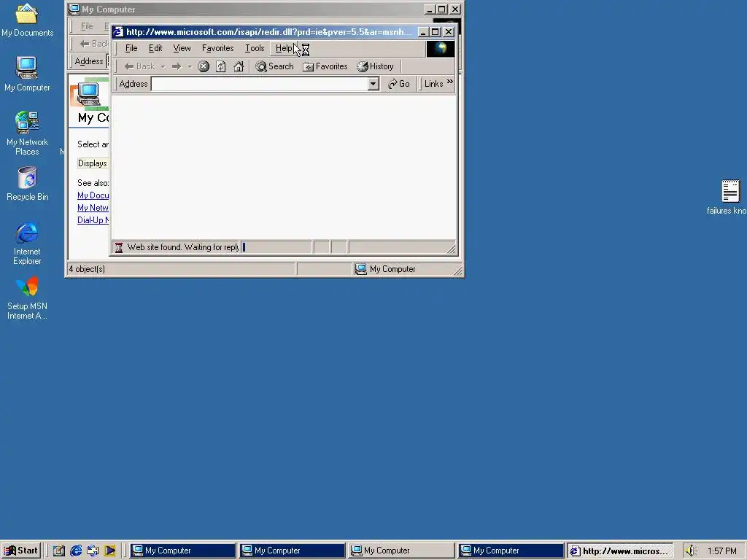The height and width of the screenshot is (560, 747).
Task: Click Show Desktop quick launch icon
Action: coord(58,551)
